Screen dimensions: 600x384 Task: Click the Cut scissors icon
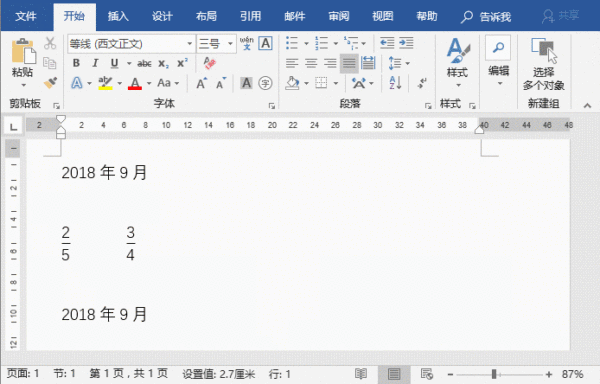point(50,43)
